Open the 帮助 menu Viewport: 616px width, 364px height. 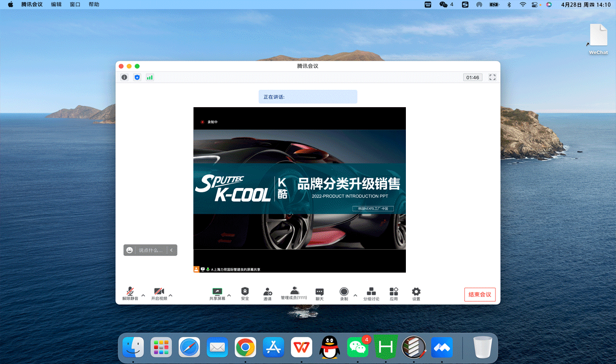pos(94,4)
